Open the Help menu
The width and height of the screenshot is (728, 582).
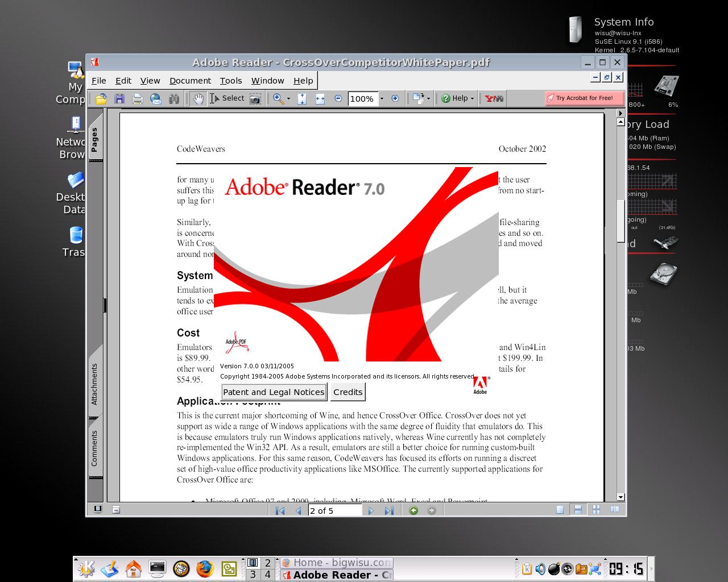(x=303, y=81)
